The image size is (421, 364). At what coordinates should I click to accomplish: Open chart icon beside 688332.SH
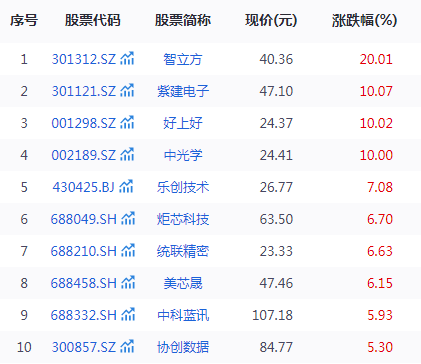pos(128,315)
